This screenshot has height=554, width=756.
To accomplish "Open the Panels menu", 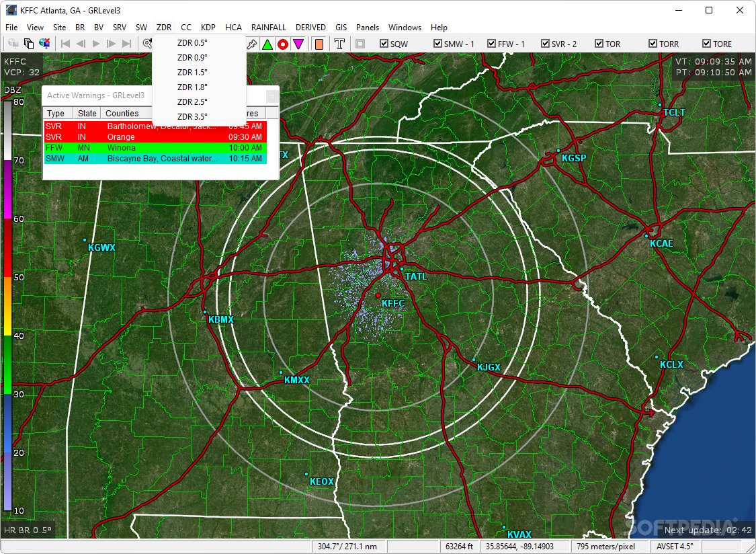I will 368,28.
